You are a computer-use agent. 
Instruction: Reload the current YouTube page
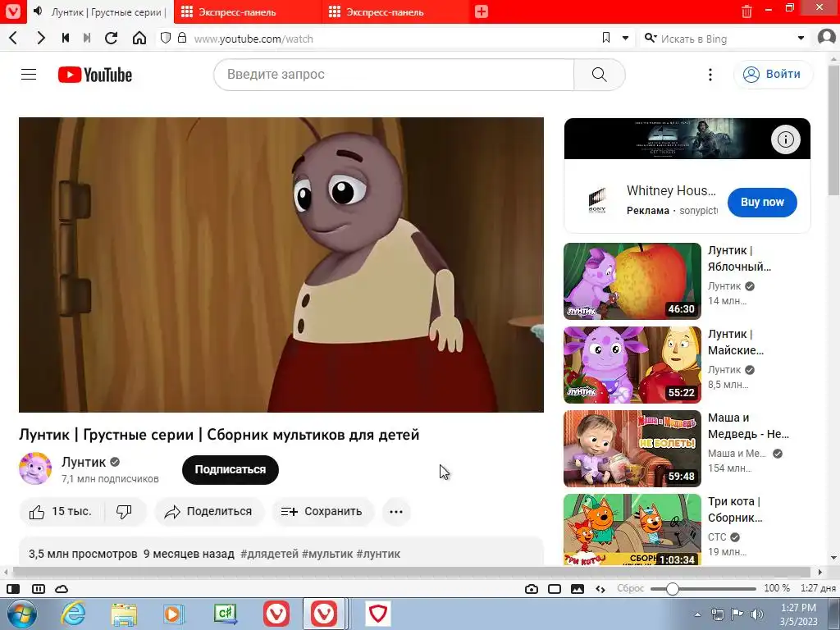pyautogui.click(x=112, y=38)
